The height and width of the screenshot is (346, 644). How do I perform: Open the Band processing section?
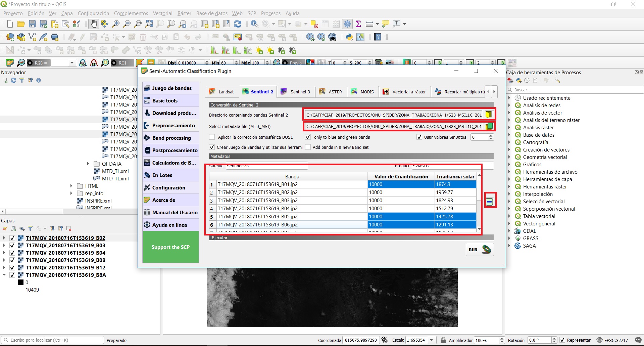171,138
